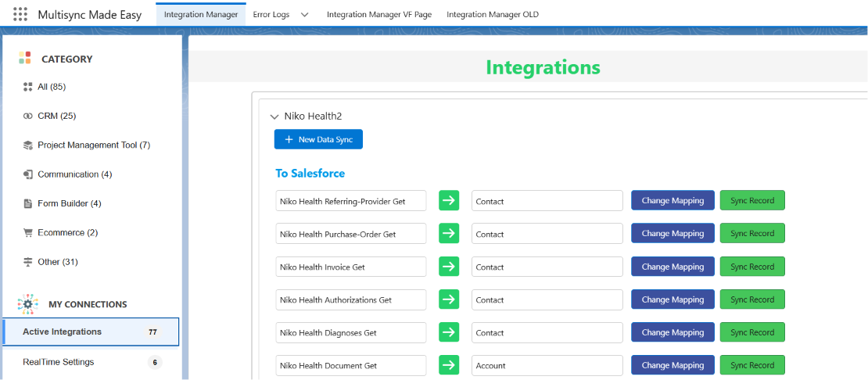Filter by Form Builder (4) category
The width and height of the screenshot is (868, 380).
69,203
